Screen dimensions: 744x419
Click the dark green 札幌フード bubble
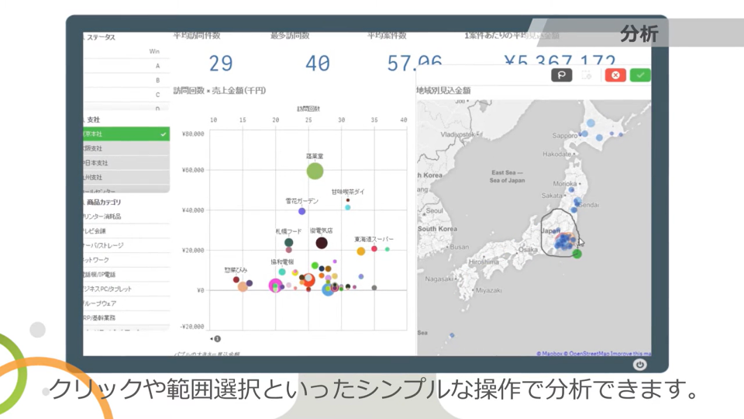click(x=288, y=242)
